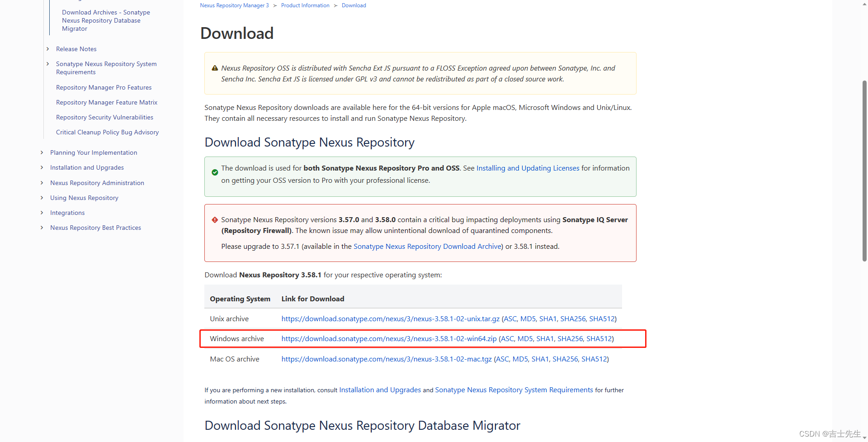Image resolution: width=868 pixels, height=442 pixels.
Task: Expand Integrations chevron in sidebar
Action: (42, 213)
